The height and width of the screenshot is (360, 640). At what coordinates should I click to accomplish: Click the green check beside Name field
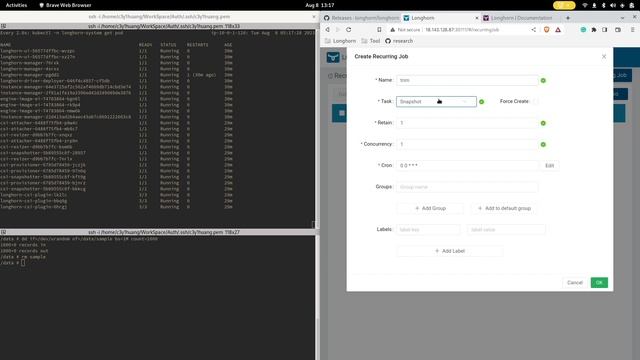point(543,80)
